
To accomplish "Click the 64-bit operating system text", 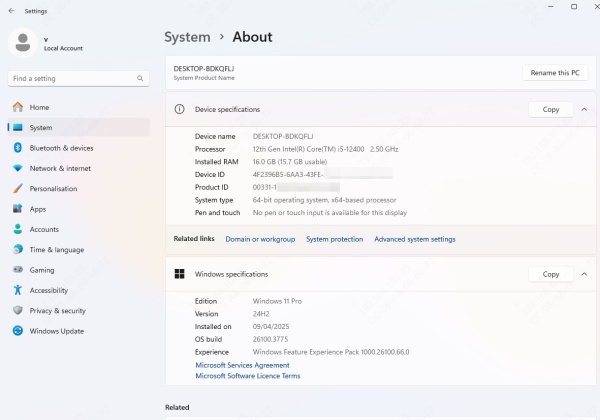I will 324,200.
